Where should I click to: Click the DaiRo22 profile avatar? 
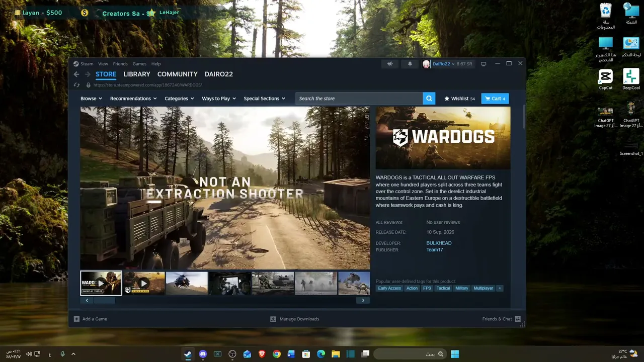(x=426, y=64)
